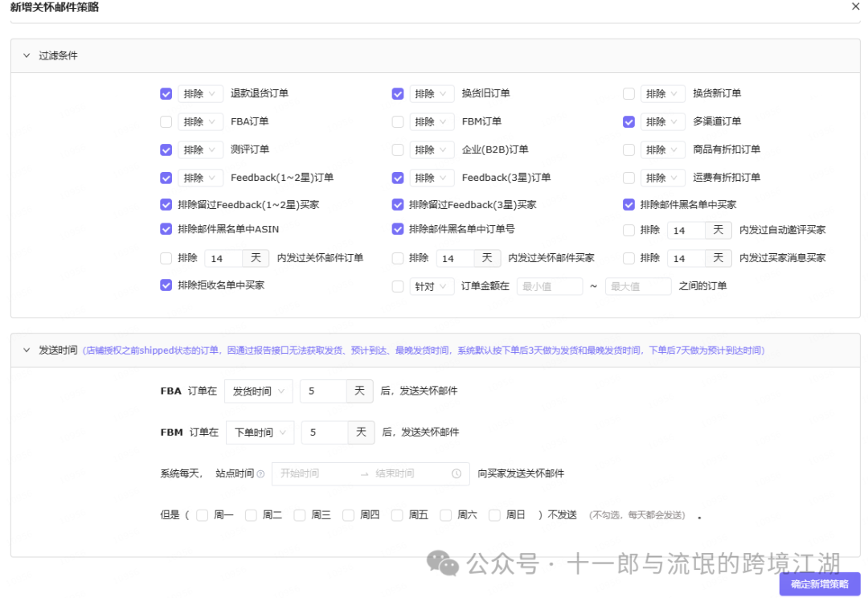
Task: Open the 排除 dropdown for FBA订单
Action: point(200,122)
